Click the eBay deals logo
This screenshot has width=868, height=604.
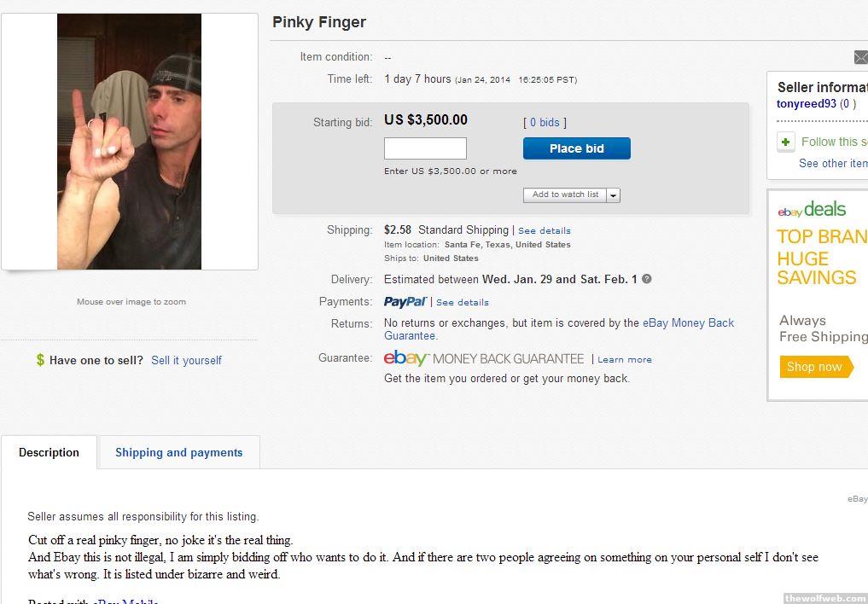click(812, 209)
